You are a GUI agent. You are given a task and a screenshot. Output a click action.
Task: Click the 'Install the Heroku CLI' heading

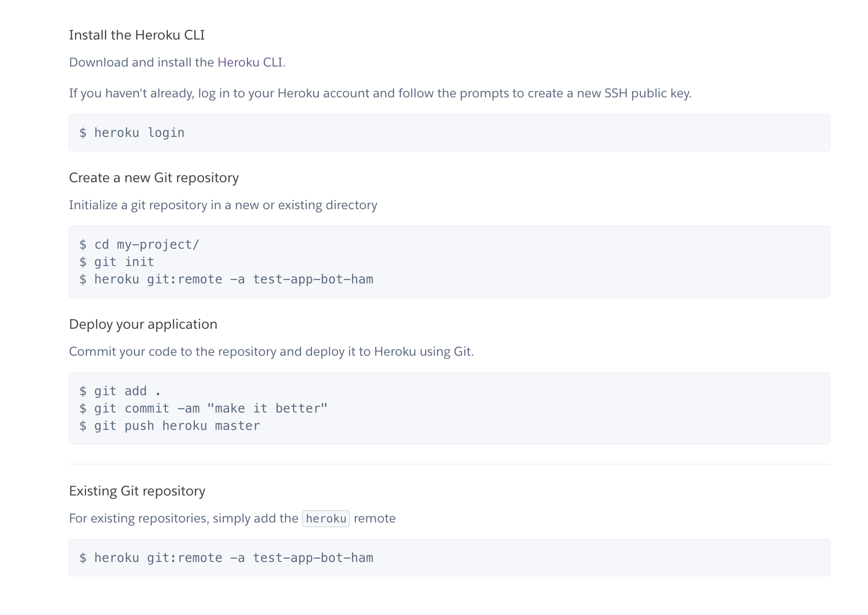click(137, 35)
